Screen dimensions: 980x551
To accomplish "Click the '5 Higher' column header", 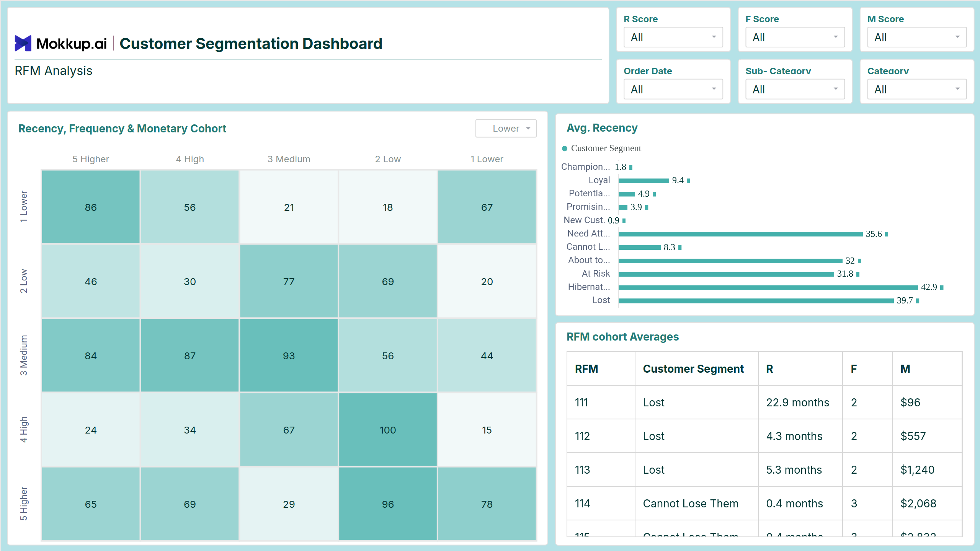I will [x=91, y=159].
